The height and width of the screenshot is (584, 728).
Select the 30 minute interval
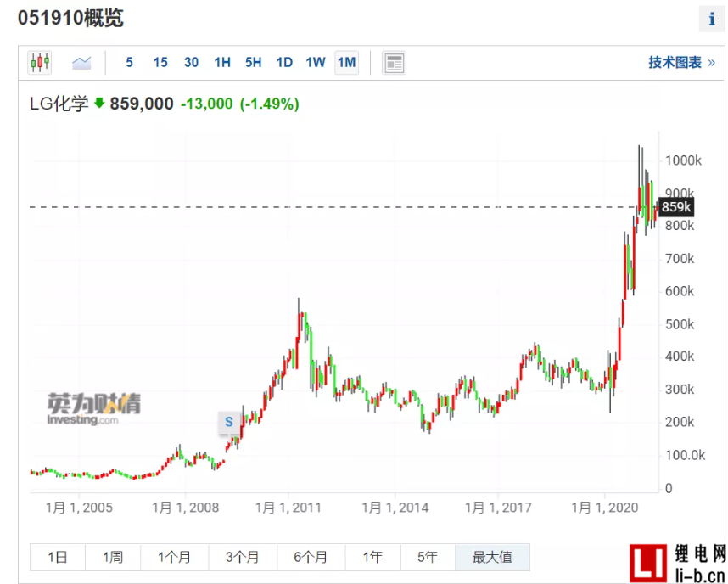[x=191, y=62]
